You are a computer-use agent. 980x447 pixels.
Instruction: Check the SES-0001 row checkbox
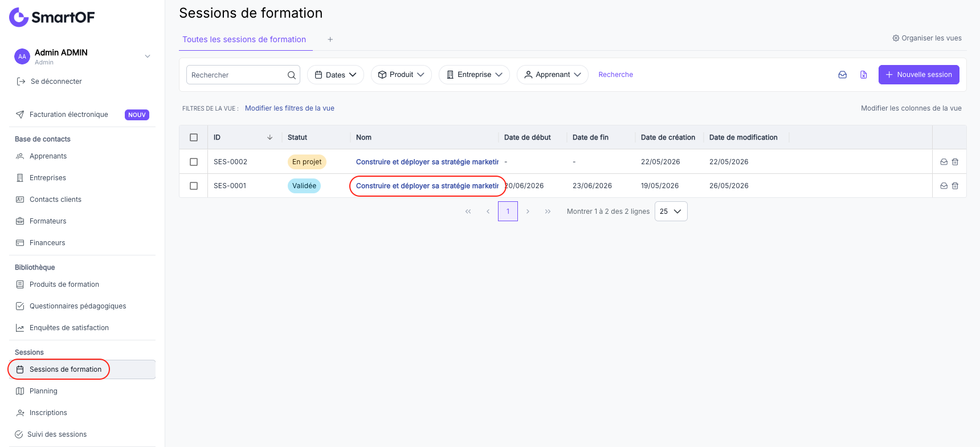point(194,186)
